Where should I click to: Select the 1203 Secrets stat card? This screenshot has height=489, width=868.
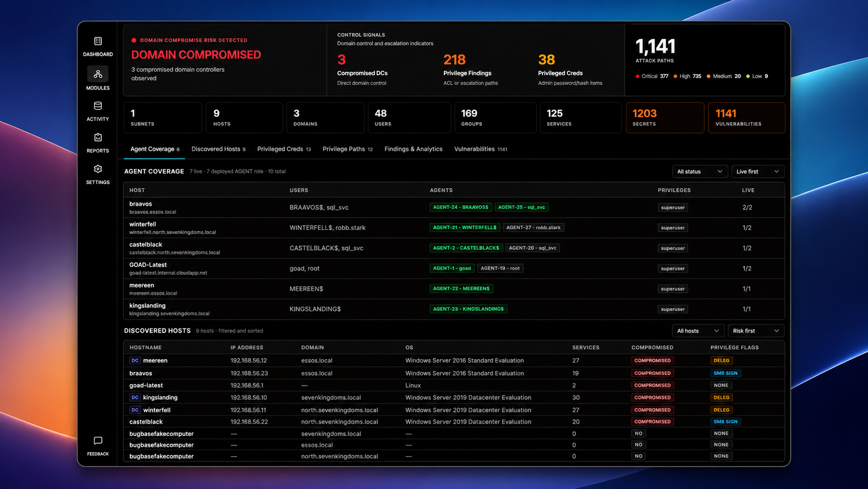coord(664,118)
